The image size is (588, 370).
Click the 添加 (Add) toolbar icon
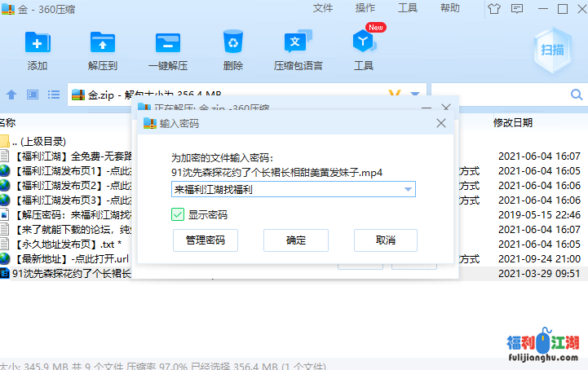point(38,42)
